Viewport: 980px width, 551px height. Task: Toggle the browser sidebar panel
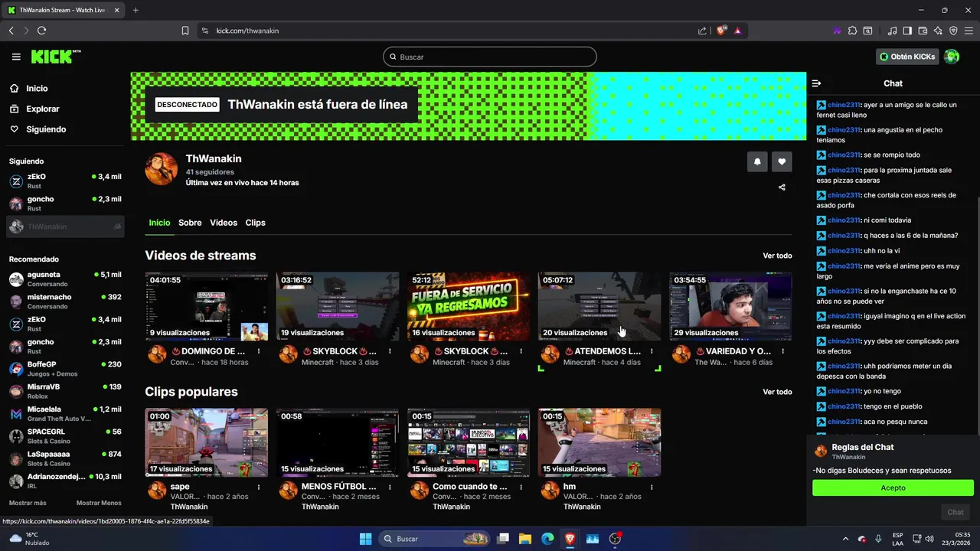907,31
